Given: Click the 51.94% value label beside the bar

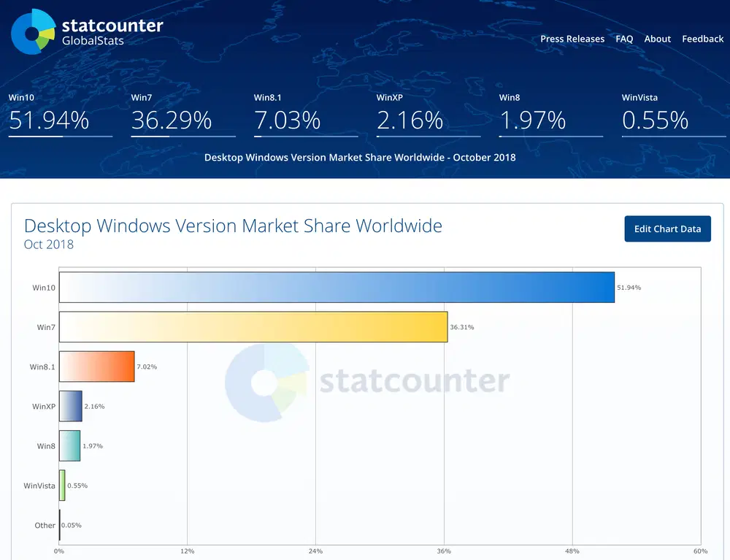Looking at the screenshot, I should 629,287.
